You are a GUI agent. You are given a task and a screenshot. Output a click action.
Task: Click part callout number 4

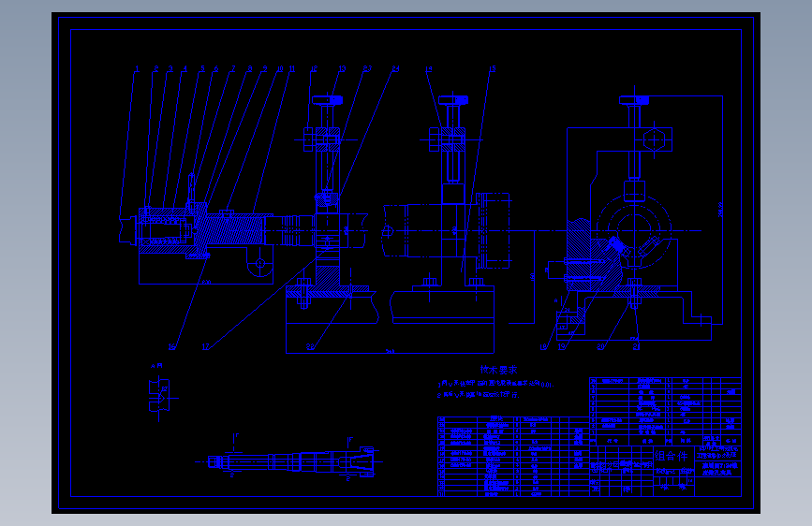click(x=185, y=69)
